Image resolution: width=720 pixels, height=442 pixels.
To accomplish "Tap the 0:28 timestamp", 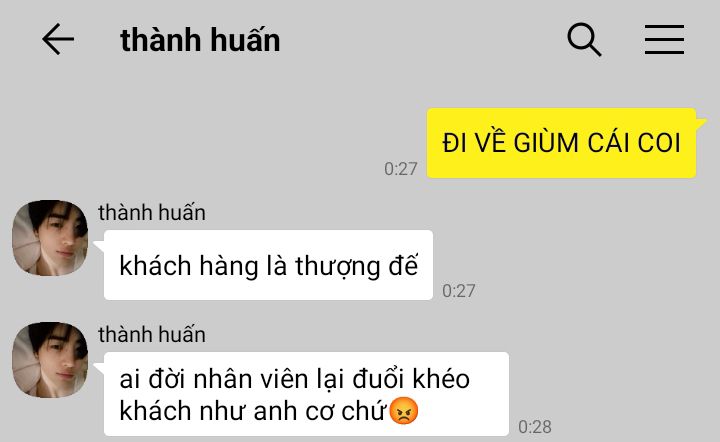I will click(534, 427).
